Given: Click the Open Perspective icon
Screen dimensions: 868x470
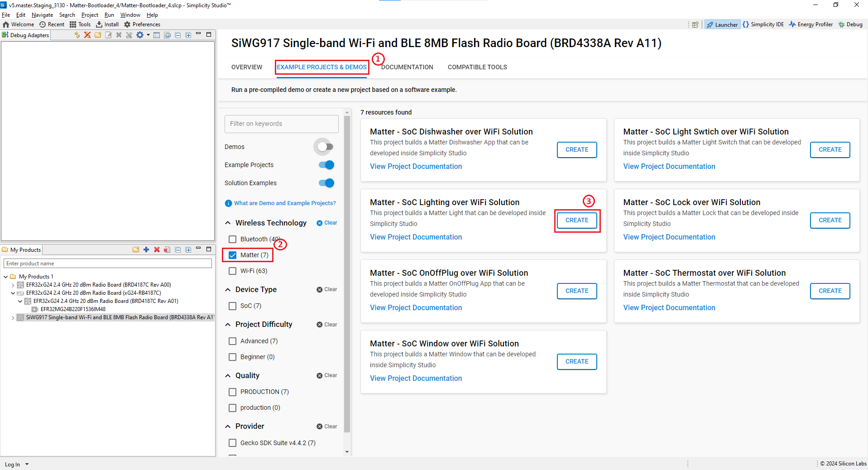Looking at the screenshot, I should 695,24.
